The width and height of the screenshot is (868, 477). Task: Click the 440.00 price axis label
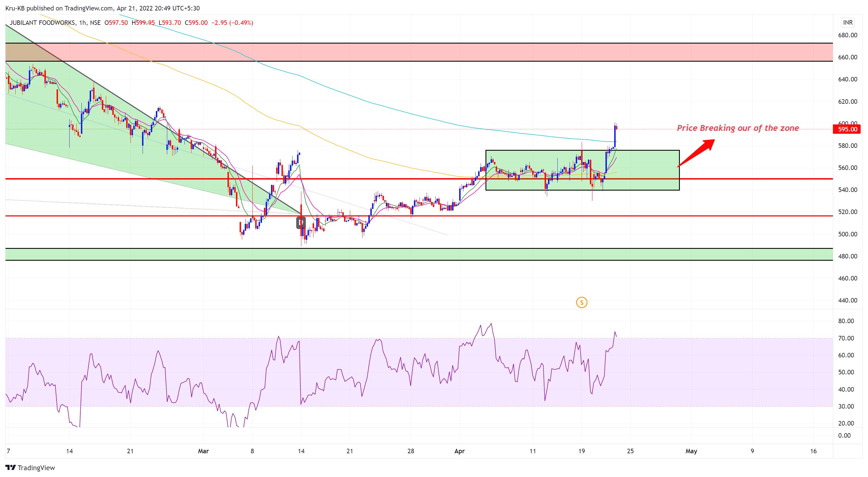click(848, 300)
